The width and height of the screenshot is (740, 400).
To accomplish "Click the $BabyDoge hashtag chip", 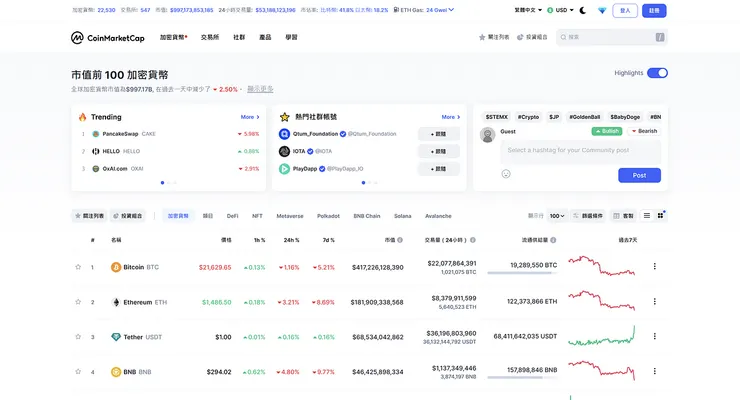I will (x=625, y=117).
